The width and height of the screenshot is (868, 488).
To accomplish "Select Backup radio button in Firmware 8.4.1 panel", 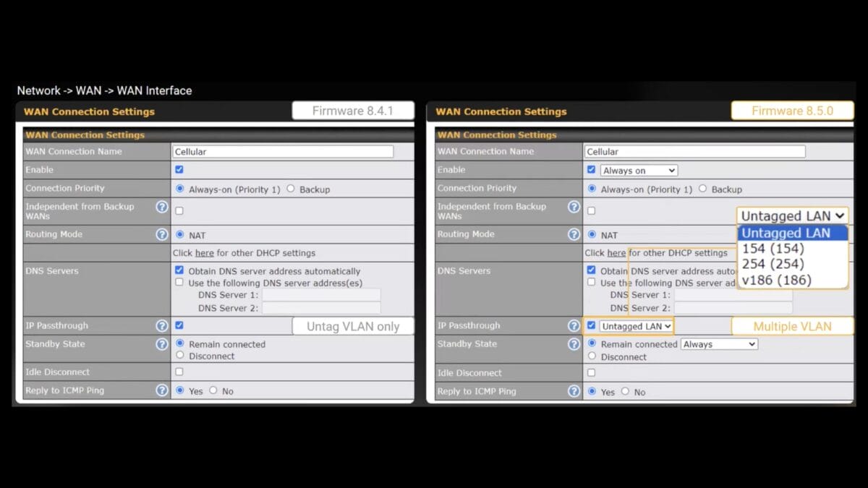I will pyautogui.click(x=291, y=189).
